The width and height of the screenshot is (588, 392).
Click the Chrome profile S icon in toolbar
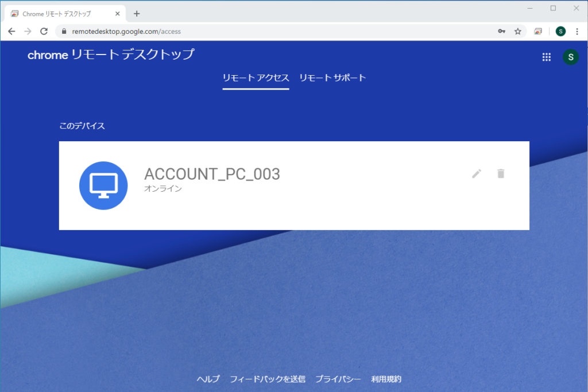[560, 32]
